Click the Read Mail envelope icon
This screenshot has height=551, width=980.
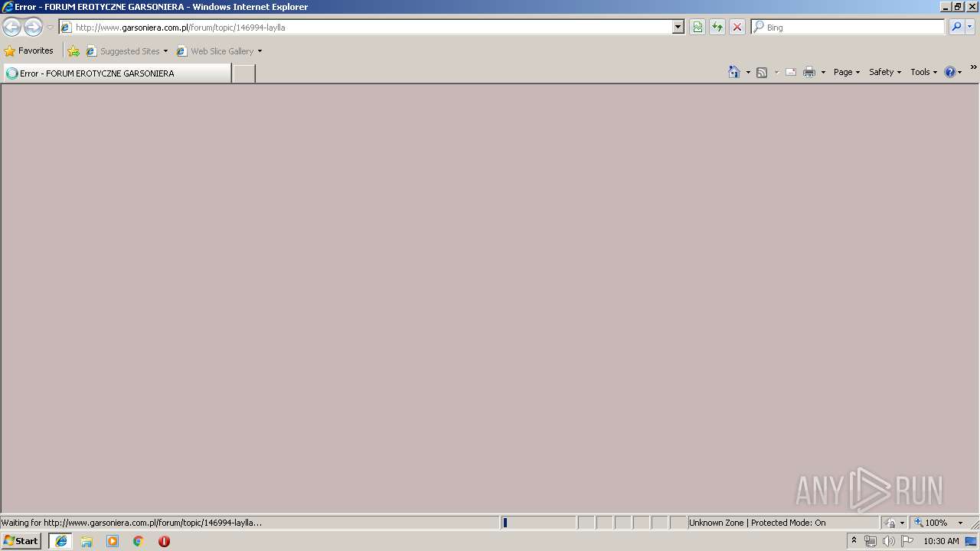tap(791, 72)
